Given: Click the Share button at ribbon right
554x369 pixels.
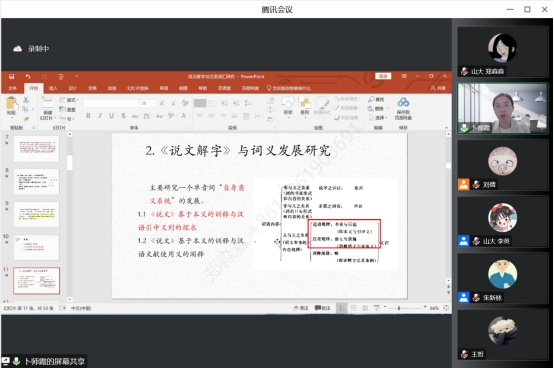Looking at the screenshot, I should click(438, 88).
